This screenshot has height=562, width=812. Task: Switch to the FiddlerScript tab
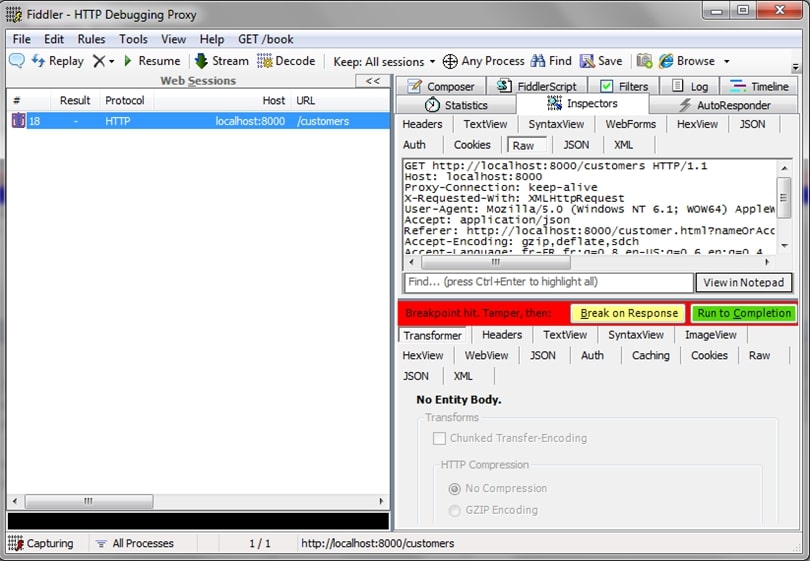pyautogui.click(x=536, y=86)
